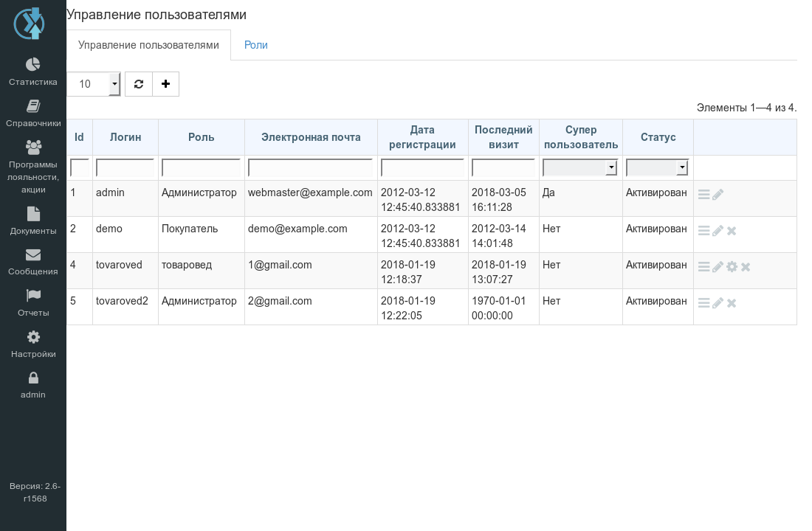Expand the page size dropdown showing 10

pos(94,84)
